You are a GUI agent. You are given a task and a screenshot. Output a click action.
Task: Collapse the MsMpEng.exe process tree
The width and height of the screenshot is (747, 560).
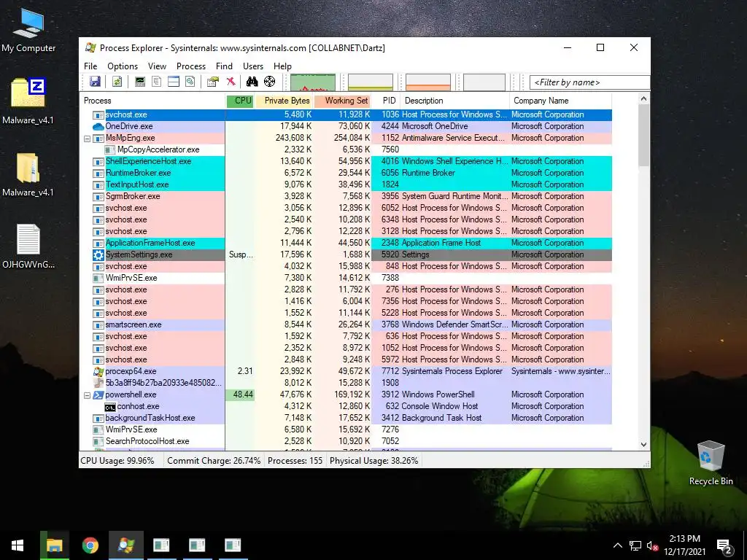87,139
